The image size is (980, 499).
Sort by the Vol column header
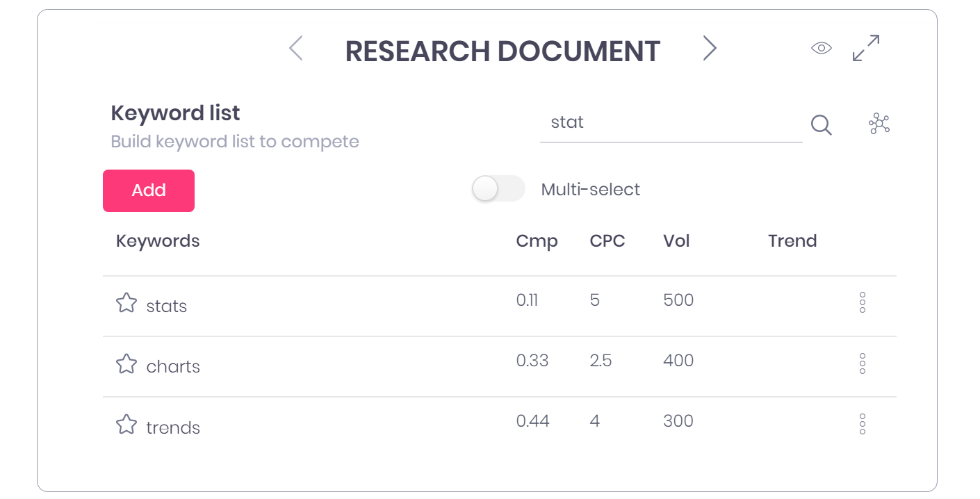[x=676, y=241]
